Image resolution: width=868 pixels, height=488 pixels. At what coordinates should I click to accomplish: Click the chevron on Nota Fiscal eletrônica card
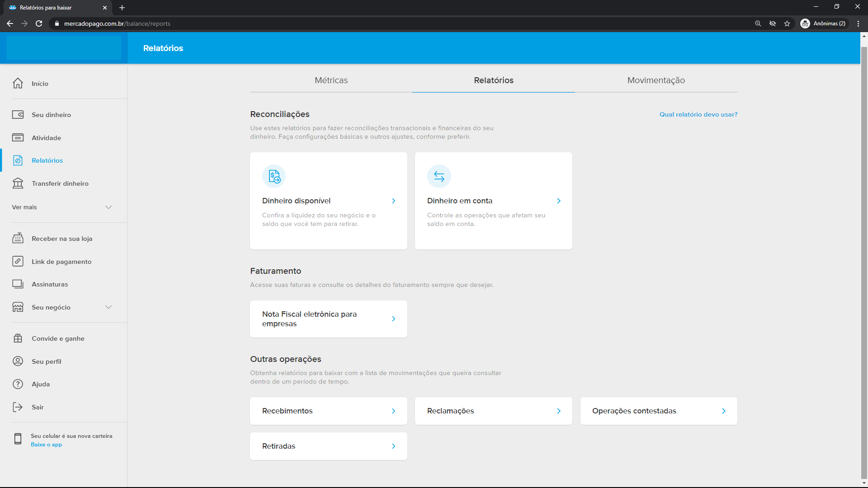(x=394, y=319)
